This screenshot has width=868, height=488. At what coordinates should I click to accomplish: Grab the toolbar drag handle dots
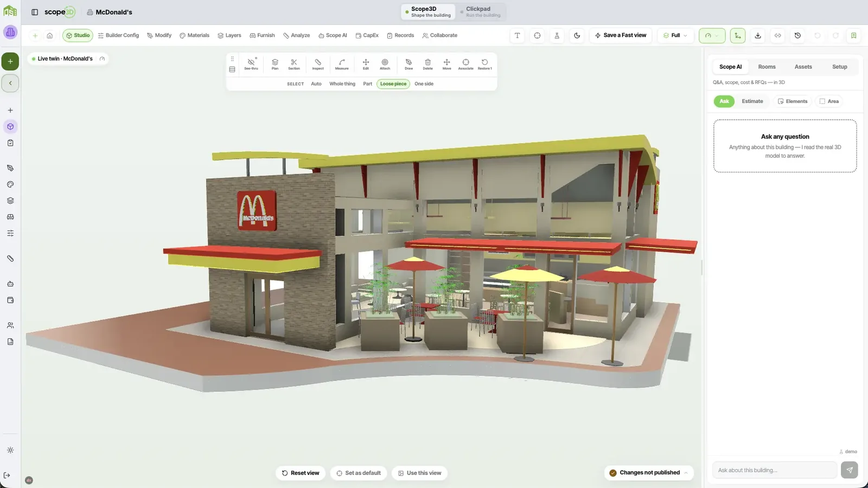(x=232, y=59)
